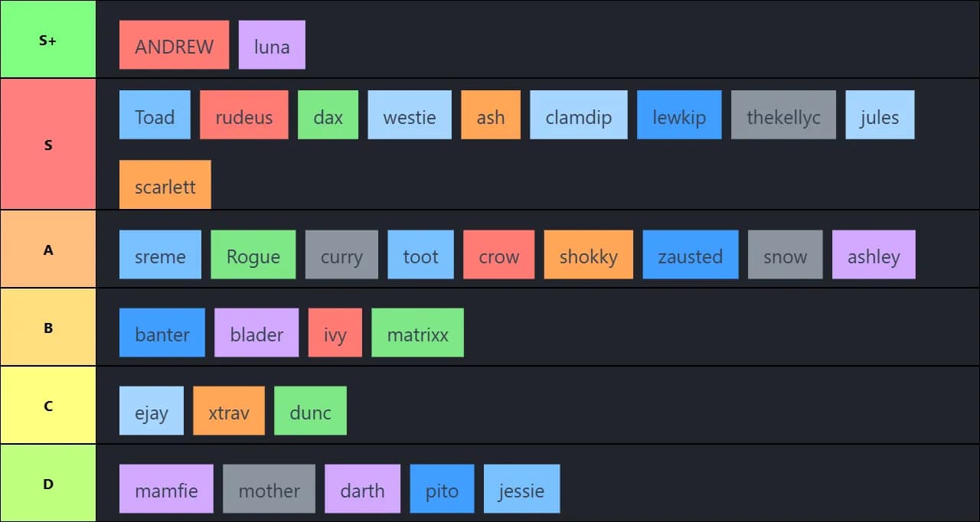Select the sreme tile in A tier
Image resolution: width=980 pixels, height=522 pixels.
160,255
